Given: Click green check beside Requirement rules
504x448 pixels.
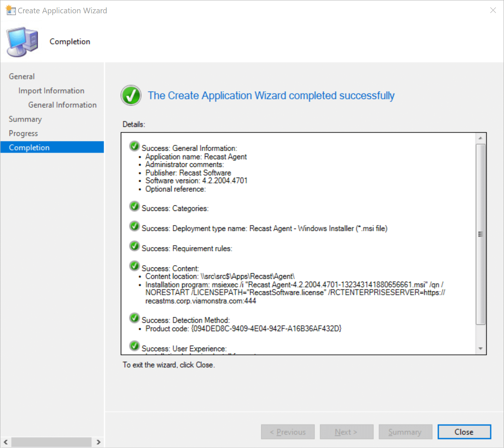Looking at the screenshot, I should tap(134, 246).
